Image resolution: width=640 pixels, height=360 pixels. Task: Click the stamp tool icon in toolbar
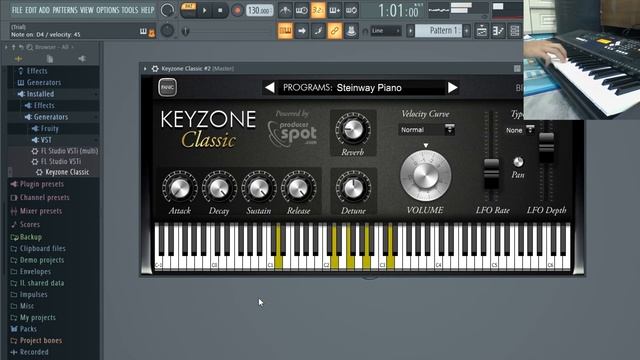coord(351,31)
